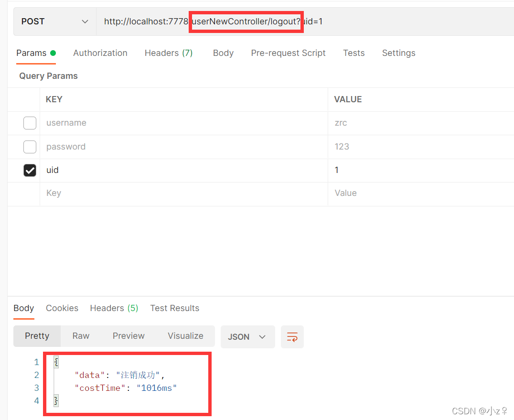Click the password key cell

[x=183, y=147]
